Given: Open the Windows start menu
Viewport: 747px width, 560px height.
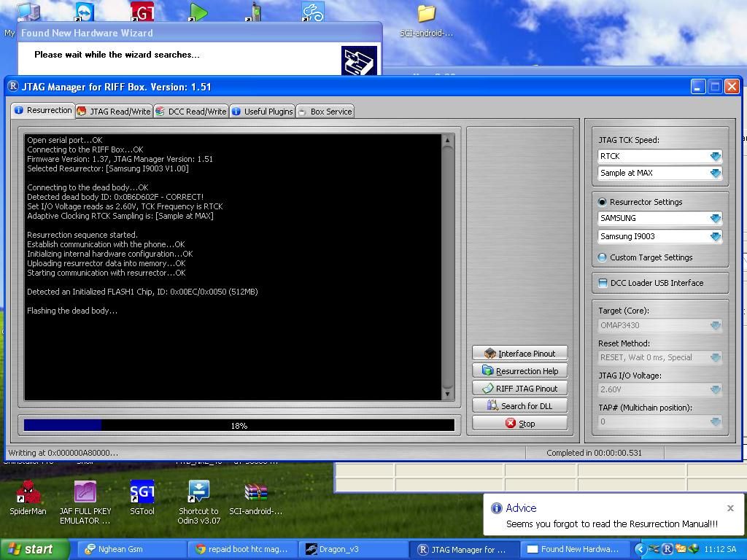Looking at the screenshot, I should (x=34, y=549).
